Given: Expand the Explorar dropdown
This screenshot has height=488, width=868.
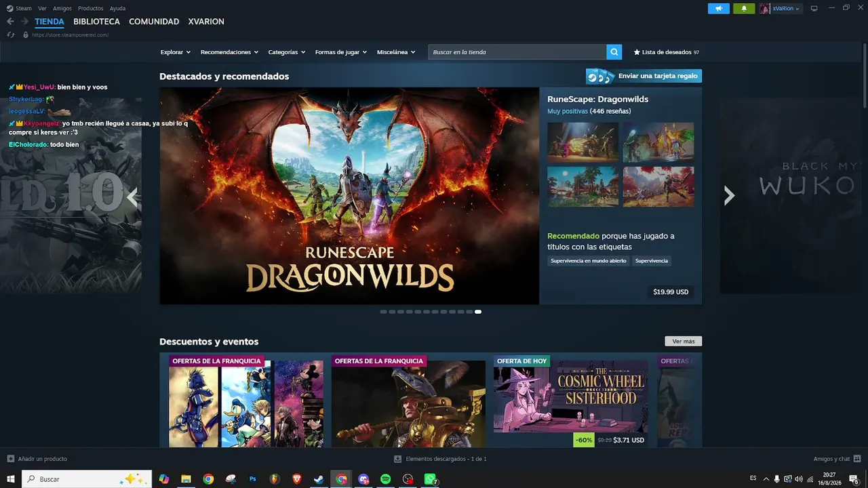Looking at the screenshot, I should 176,52.
